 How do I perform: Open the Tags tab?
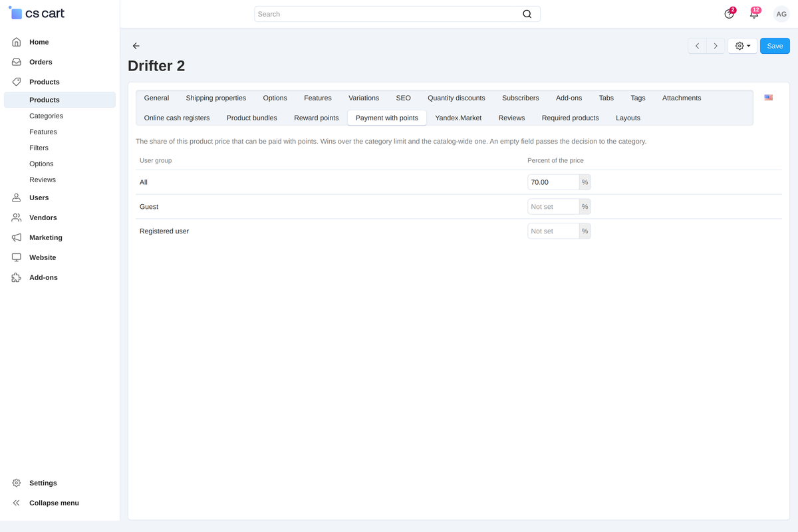(638, 98)
